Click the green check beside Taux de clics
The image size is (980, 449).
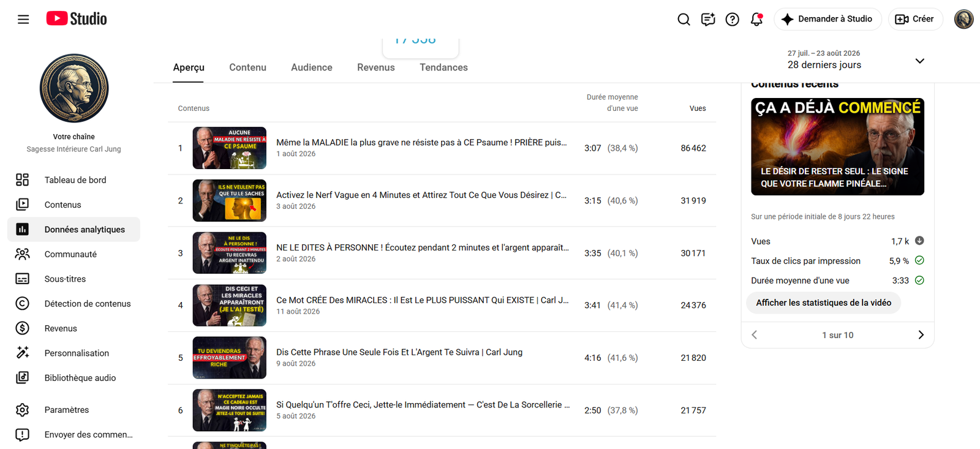[x=919, y=260]
